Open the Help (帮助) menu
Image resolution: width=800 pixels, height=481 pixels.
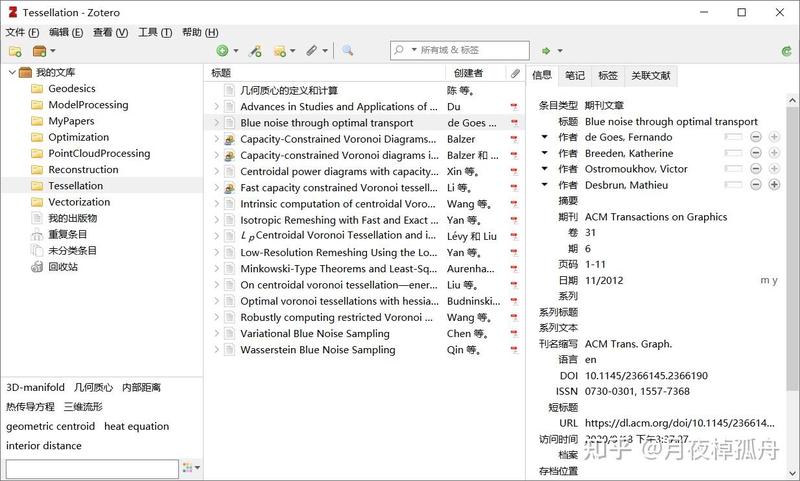click(201, 32)
